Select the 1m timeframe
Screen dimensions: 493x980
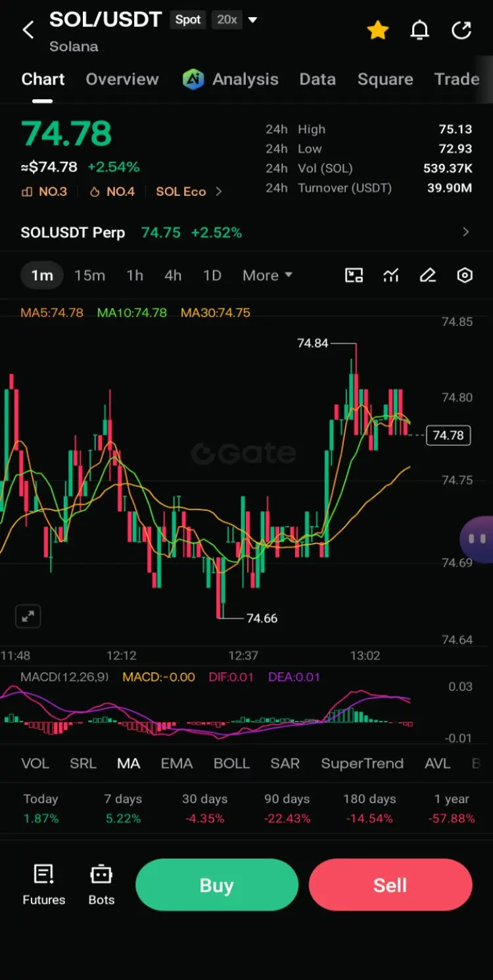coord(42,275)
